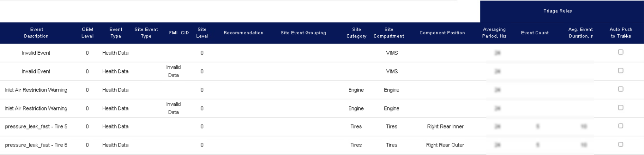Check Auto Push for pressure_leak_fast - Tire 6
The image size is (644, 155).
[x=621, y=144]
